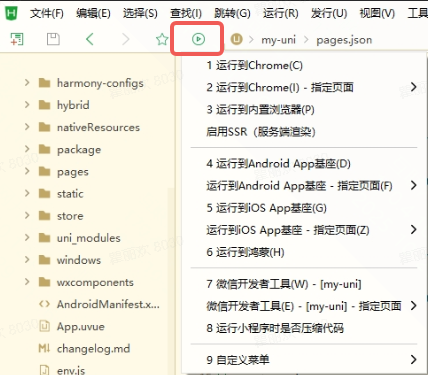Viewport: 428px width, 375px height.
Task: Click the round project icon in breadcrumb
Action: tap(236, 39)
